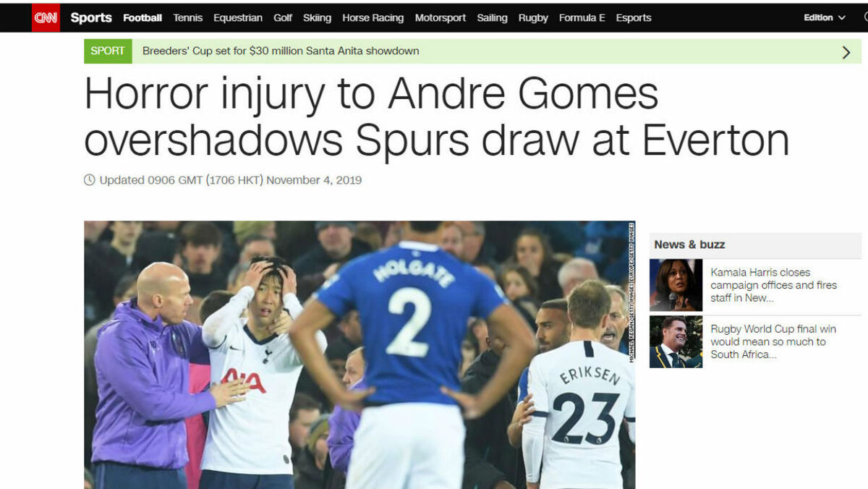Viewport: 868px width, 489px height.
Task: Click the CNN logo icon
Action: [46, 17]
